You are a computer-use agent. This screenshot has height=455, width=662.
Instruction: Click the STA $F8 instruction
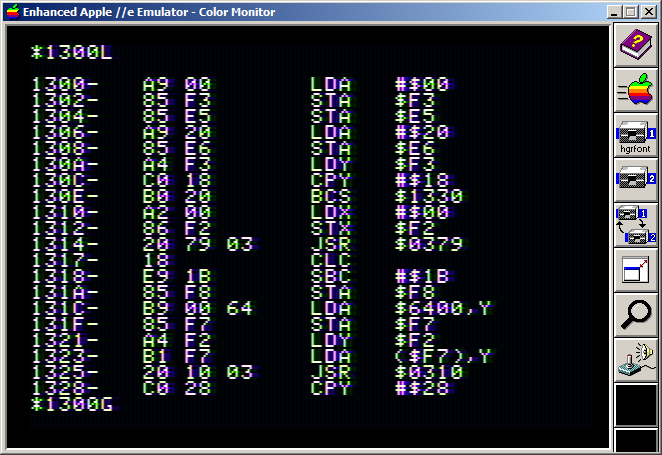(372, 292)
